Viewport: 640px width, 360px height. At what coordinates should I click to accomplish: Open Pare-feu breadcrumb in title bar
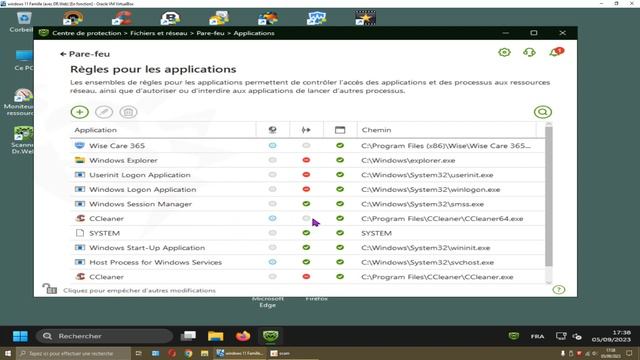coord(210,33)
